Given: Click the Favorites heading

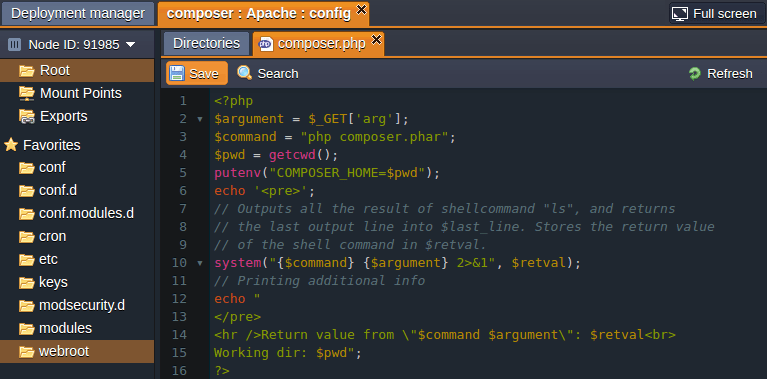Looking at the screenshot, I should coord(52,145).
